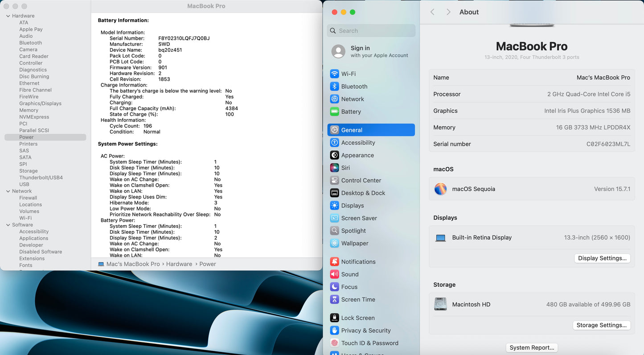Open the Screen Saver settings icon
Viewport: 644px width, 355px height.
334,219
